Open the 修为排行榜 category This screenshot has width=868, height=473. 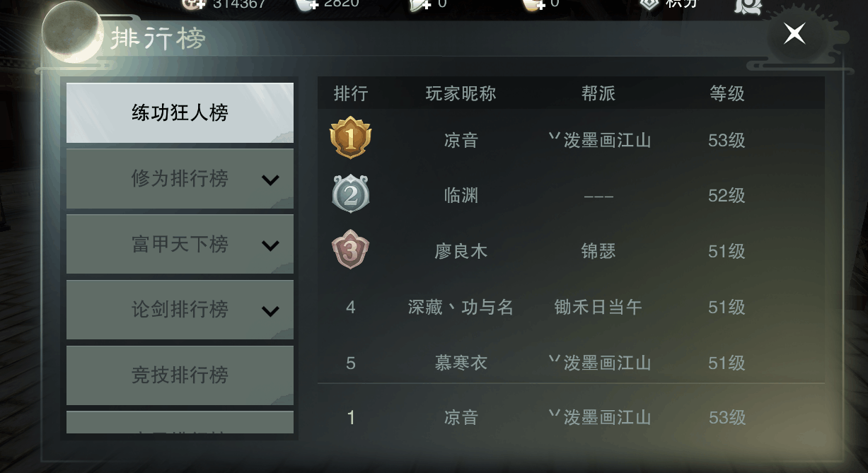(x=180, y=179)
